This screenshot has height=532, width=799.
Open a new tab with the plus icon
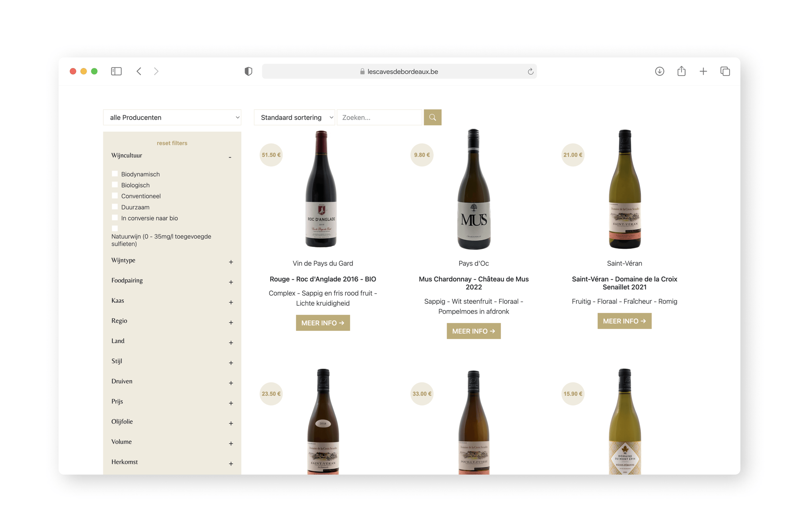pos(703,71)
